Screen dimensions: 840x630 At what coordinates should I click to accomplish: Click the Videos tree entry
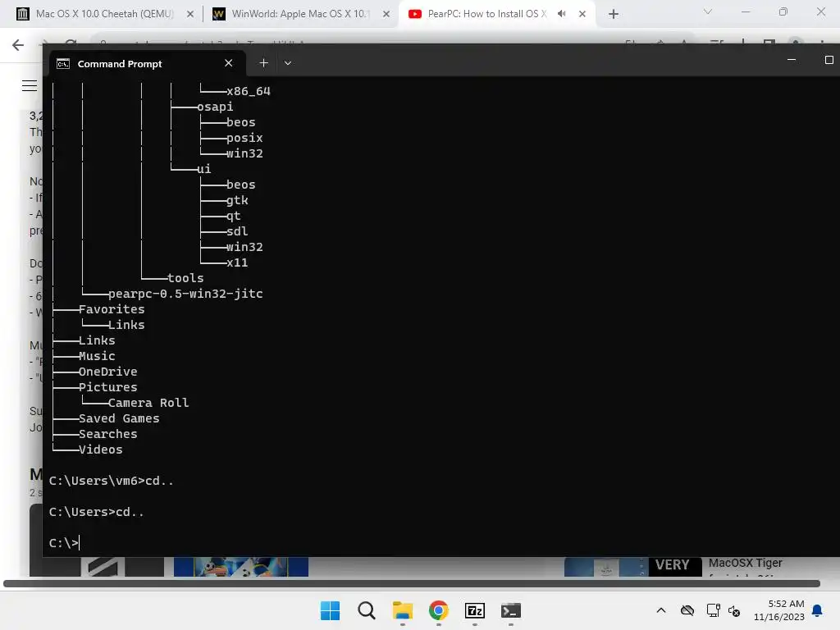(x=100, y=449)
